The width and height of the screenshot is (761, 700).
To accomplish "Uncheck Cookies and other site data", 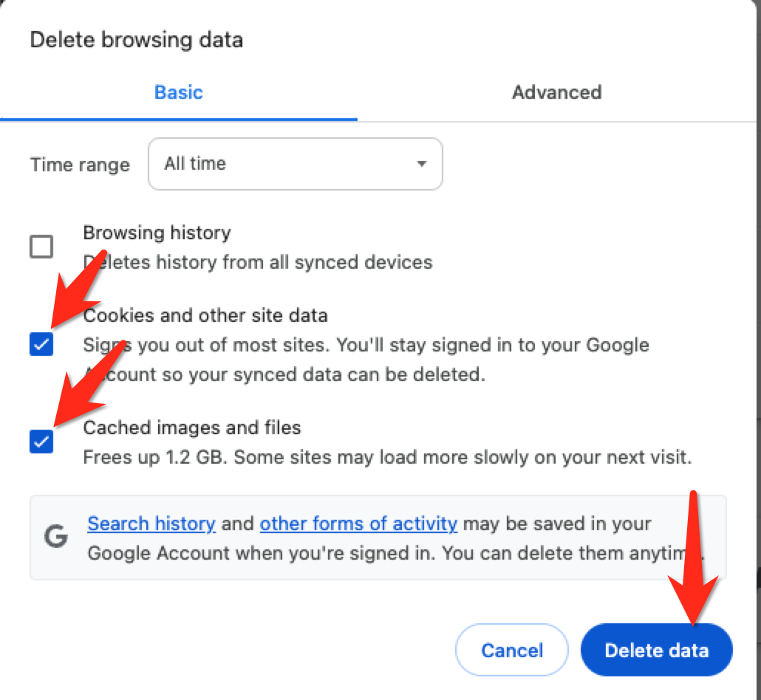I will 41,344.
